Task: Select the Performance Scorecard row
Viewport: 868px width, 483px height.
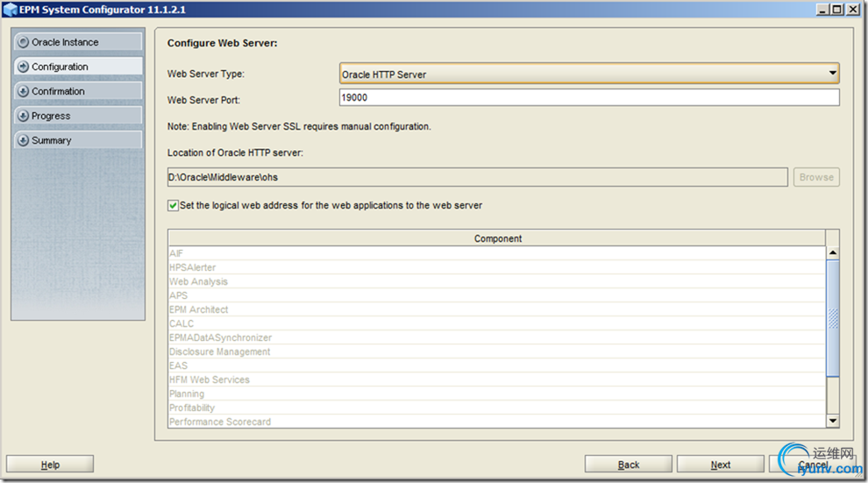Action: 496,422
